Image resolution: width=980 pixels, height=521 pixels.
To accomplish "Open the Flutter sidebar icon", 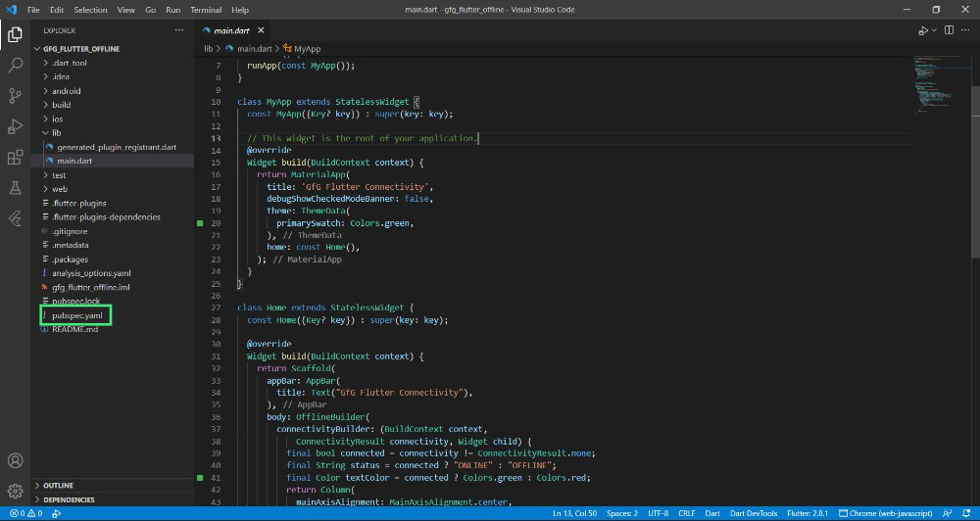I will click(x=15, y=217).
